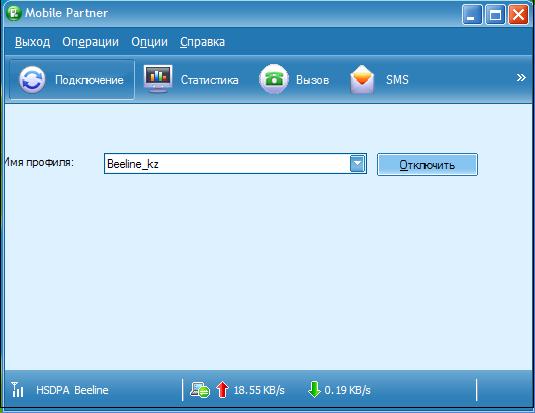Click the signal strength antenna icon
Screen dimensions: 535x413
tap(17, 389)
